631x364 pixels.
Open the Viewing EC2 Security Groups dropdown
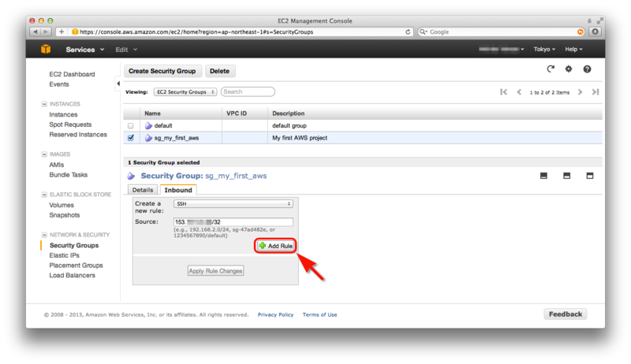coord(185,92)
